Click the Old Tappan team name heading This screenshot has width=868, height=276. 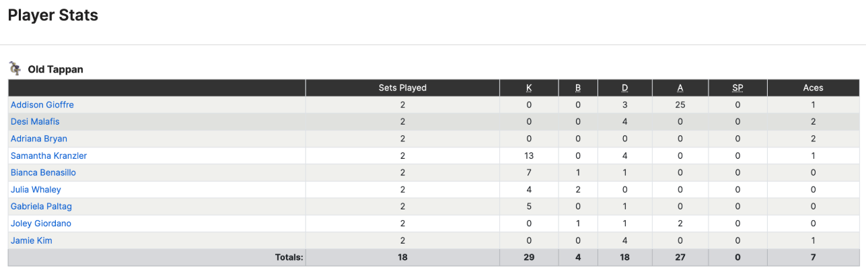tap(56, 69)
